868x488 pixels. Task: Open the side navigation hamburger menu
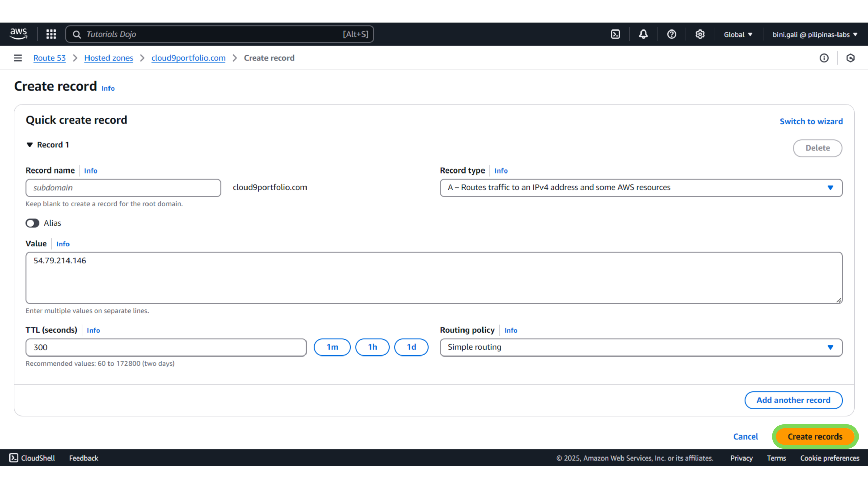coord(18,58)
